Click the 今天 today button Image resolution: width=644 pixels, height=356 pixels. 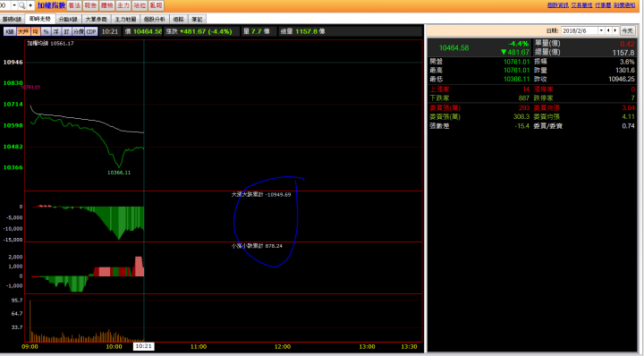[x=627, y=30]
